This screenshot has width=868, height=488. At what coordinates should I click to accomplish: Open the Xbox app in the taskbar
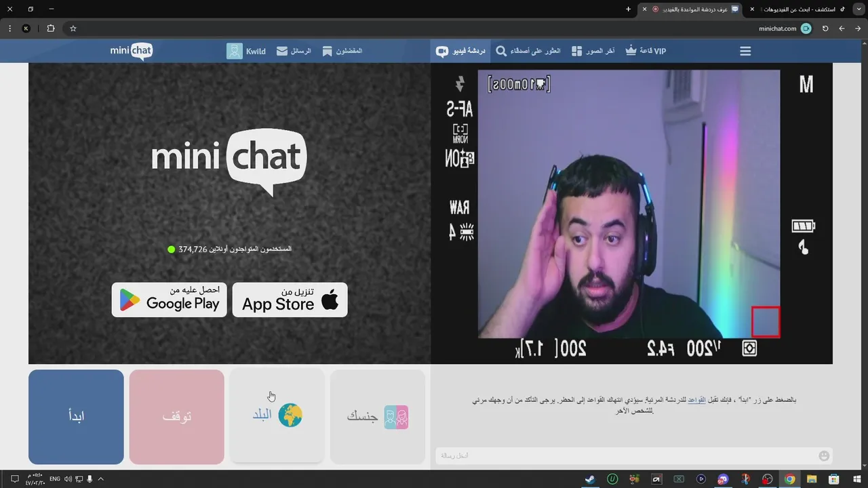point(679,479)
